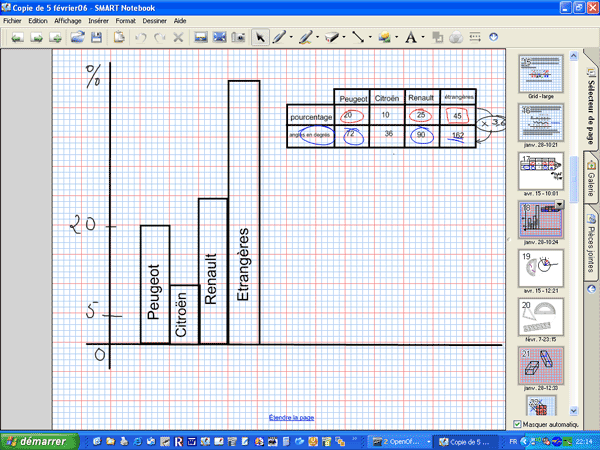Select the Eraser tool
The width and height of the screenshot is (600, 450).
click(x=332, y=37)
